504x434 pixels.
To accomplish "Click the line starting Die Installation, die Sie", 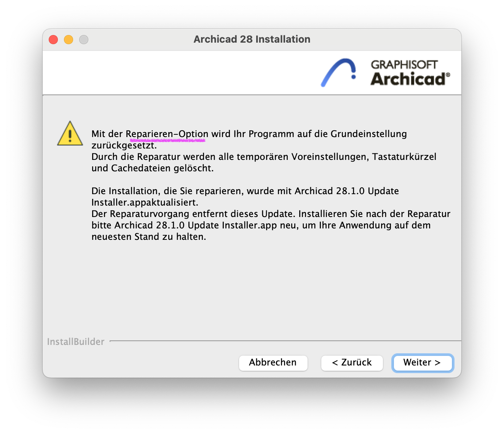I will point(245,191).
